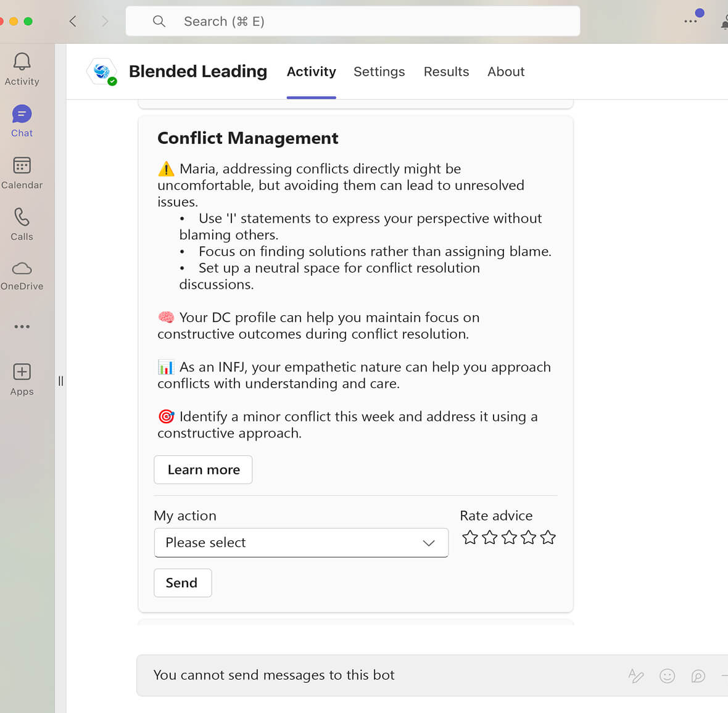Switch to the Settings tab
The width and height of the screenshot is (728, 713).
coord(379,72)
